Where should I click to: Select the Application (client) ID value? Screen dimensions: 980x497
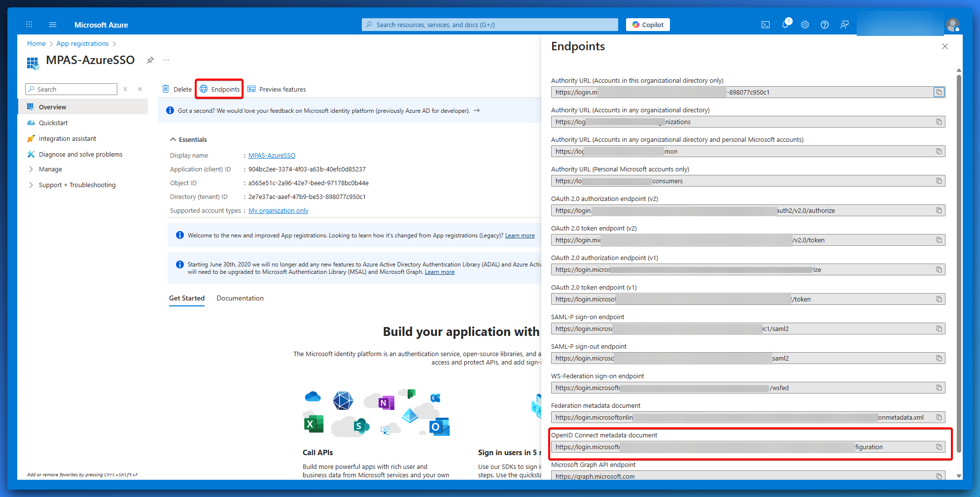click(x=307, y=169)
